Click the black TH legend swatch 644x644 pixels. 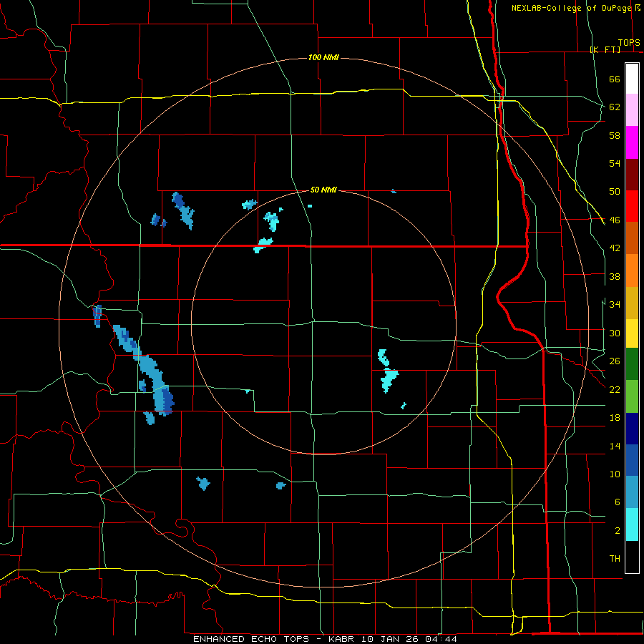coord(632,557)
